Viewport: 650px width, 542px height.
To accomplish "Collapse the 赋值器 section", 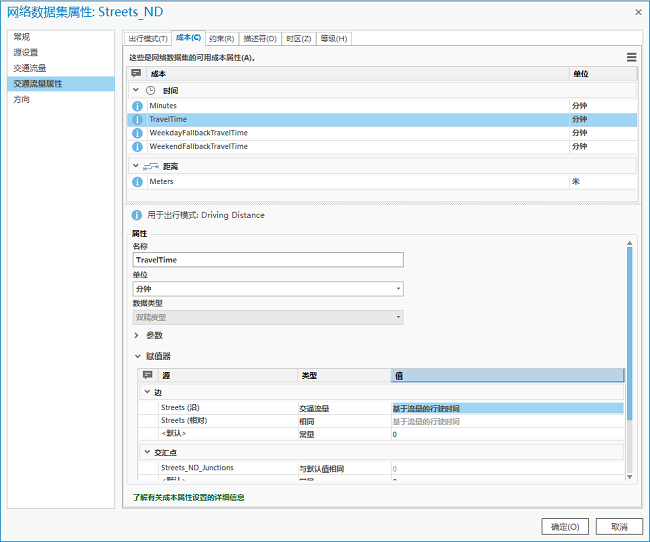I will pyautogui.click(x=137, y=356).
